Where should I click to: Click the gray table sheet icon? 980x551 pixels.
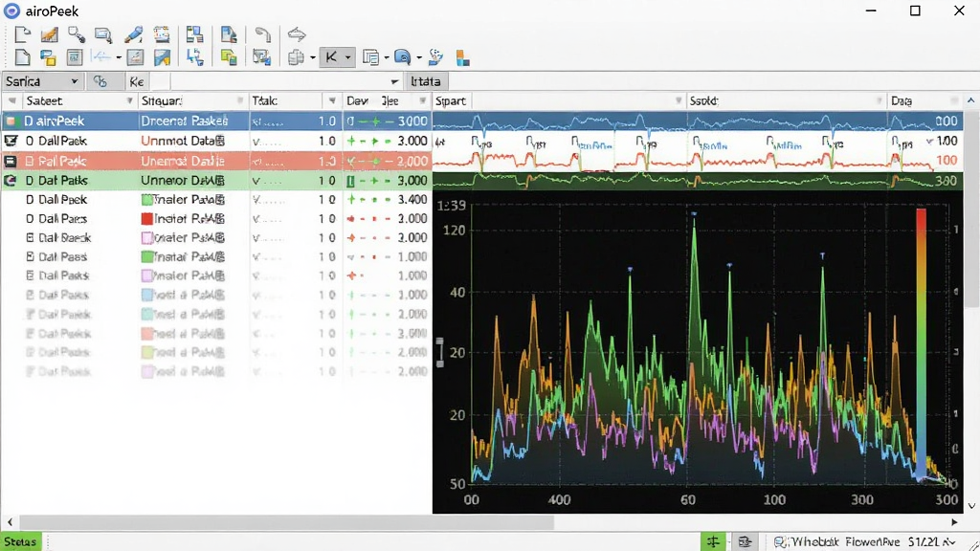click(x=75, y=58)
